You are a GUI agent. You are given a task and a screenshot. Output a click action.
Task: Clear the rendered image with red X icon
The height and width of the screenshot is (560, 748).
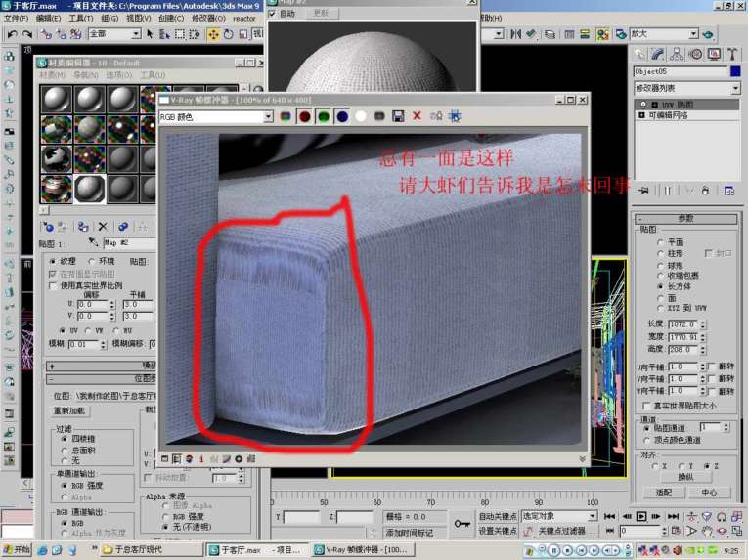click(x=417, y=116)
